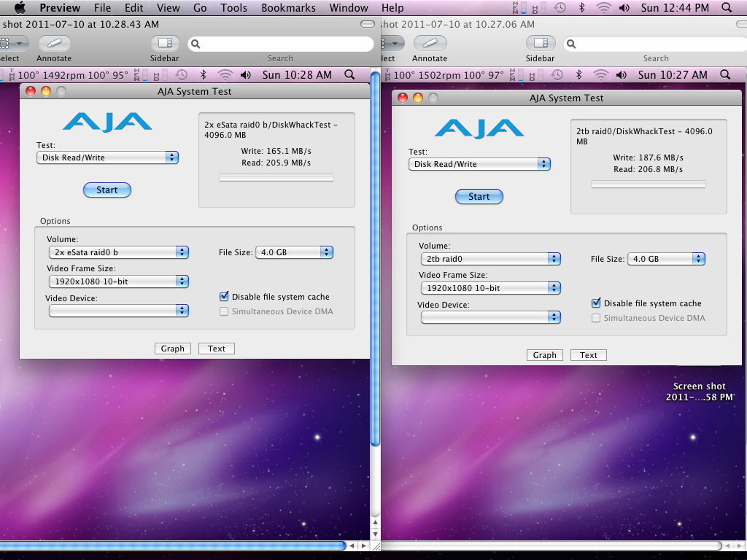The width and height of the screenshot is (747, 560).
Task: Open the File Size dropdown in the right AJA window
Action: tap(667, 259)
